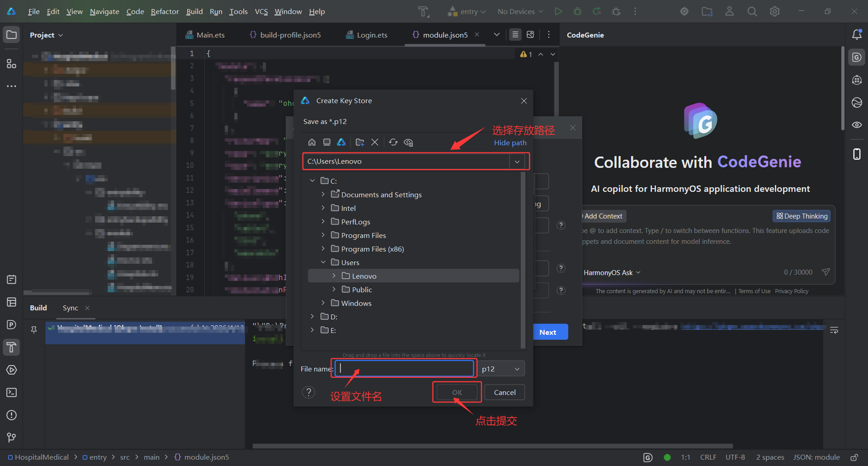
Task: Open the VCS menu
Action: [261, 11]
